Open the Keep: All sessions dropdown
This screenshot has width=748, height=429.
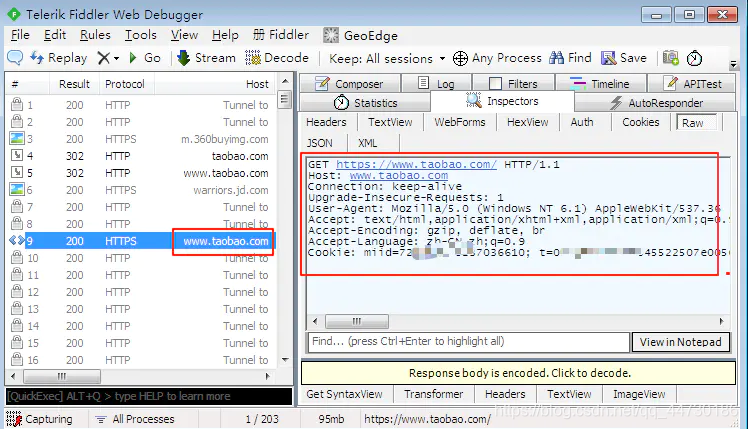pos(387,59)
